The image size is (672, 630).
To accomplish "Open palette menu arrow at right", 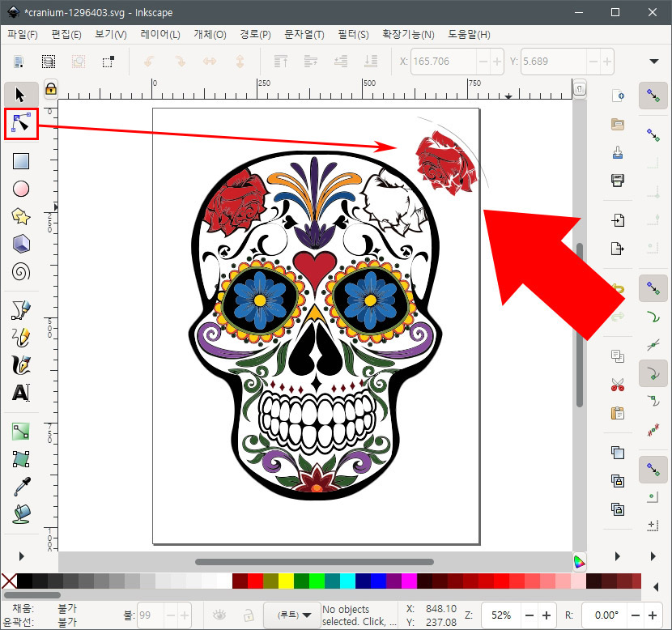I will pos(656,587).
